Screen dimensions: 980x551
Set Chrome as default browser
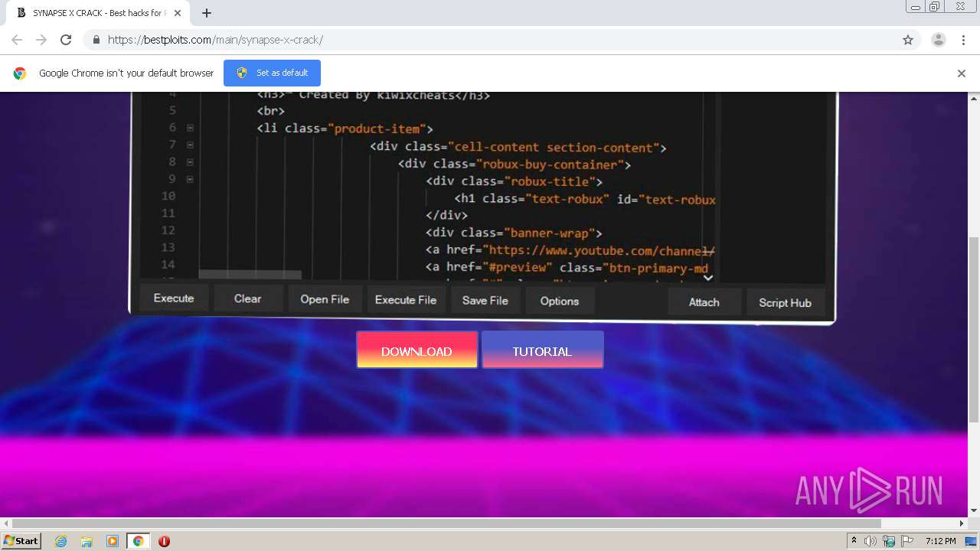pyautogui.click(x=272, y=73)
